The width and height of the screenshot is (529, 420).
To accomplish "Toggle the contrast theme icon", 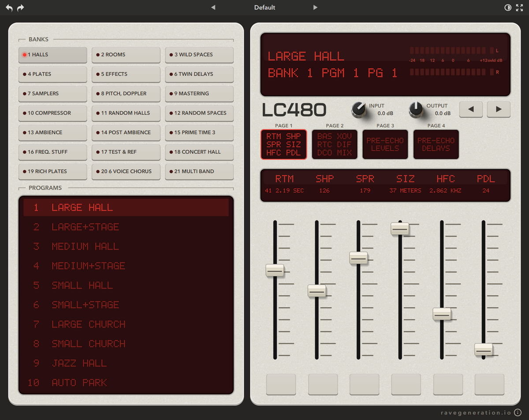I will click(508, 7).
